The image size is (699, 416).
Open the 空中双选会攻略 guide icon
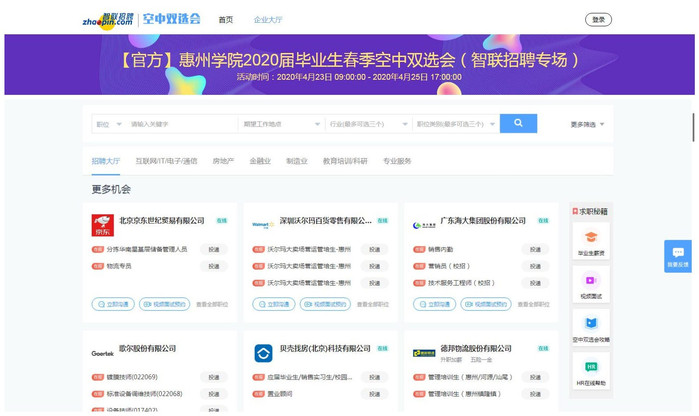(590, 325)
